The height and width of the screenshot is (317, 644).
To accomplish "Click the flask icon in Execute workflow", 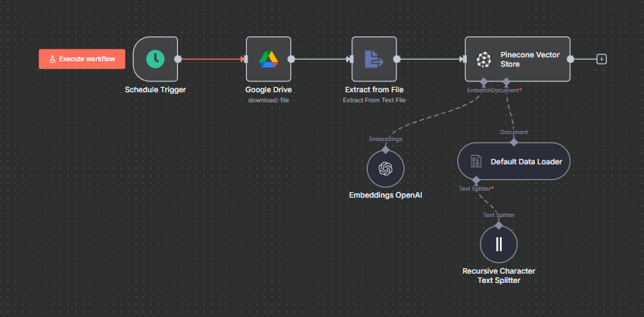I will tap(53, 59).
